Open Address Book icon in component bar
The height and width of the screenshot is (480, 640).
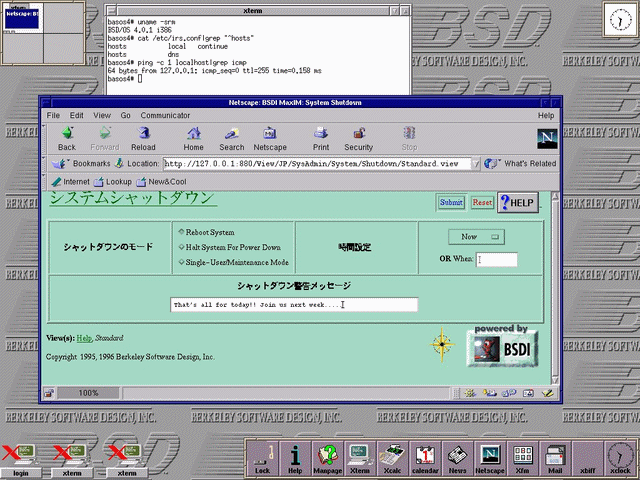tap(528, 393)
